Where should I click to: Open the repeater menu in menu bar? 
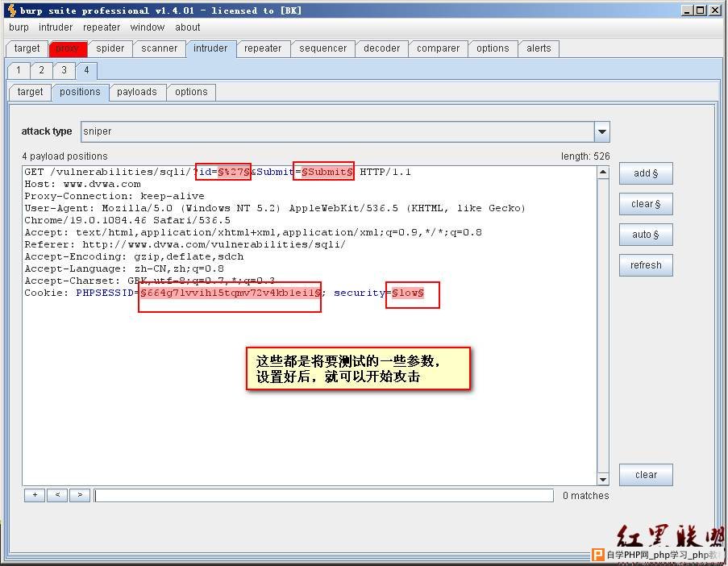102,27
